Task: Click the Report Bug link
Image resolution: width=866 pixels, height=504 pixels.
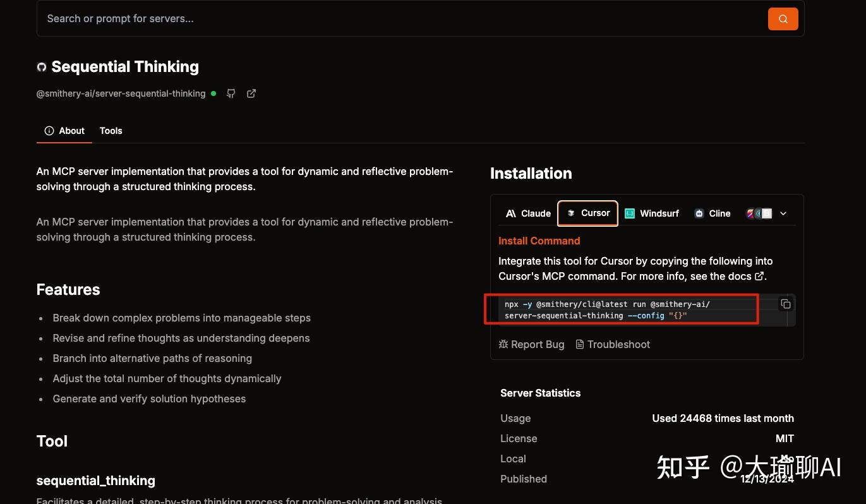Action: 531,344
